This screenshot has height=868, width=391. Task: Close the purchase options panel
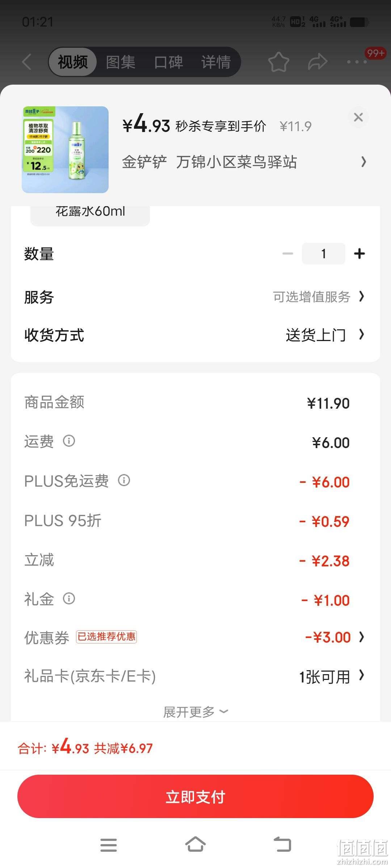point(358,117)
